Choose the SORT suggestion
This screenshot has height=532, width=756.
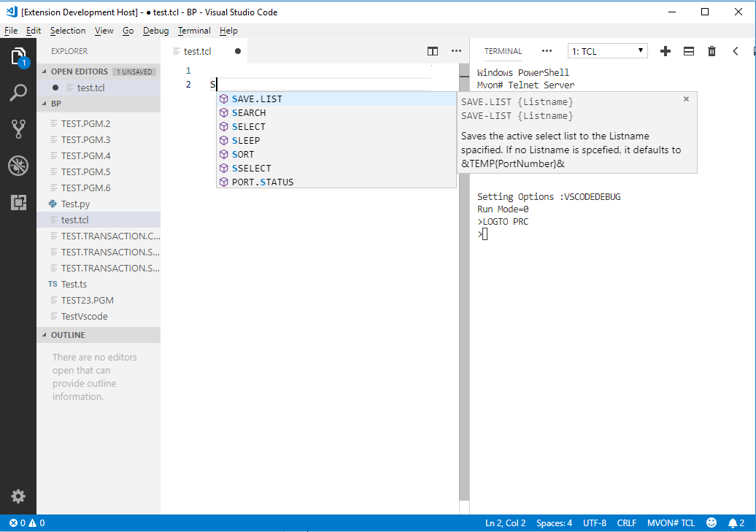[x=336, y=154]
